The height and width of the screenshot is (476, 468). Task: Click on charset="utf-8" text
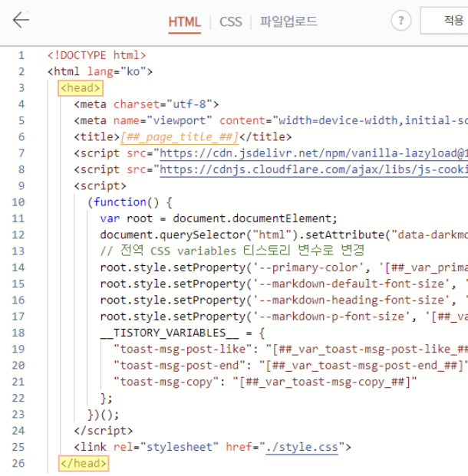pos(163,104)
